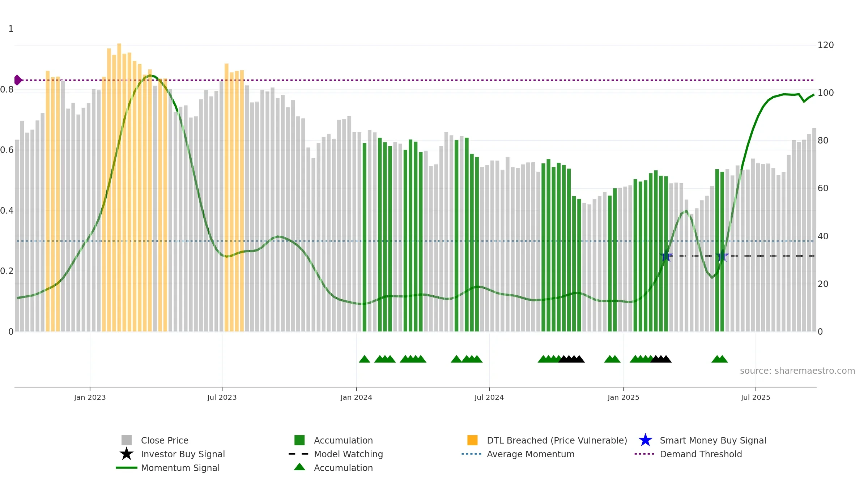Click the second blue star on Model Watching line
The height and width of the screenshot is (488, 868).
pos(722,256)
